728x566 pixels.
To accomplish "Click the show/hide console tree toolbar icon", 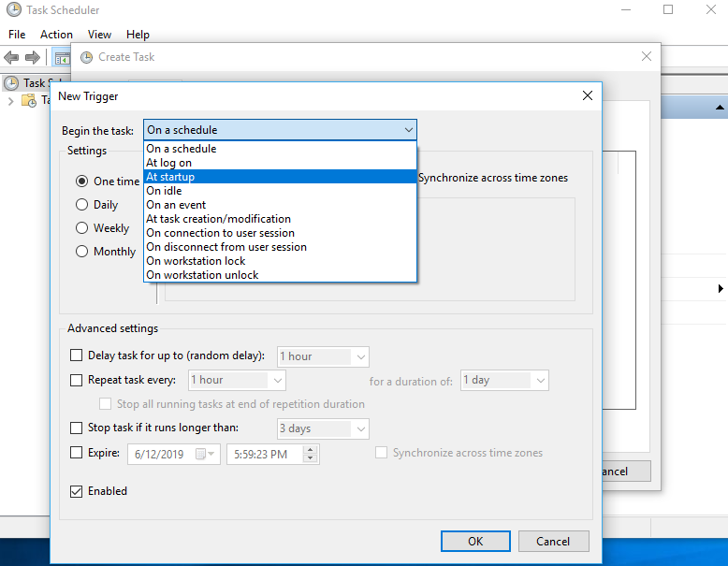I will point(62,58).
